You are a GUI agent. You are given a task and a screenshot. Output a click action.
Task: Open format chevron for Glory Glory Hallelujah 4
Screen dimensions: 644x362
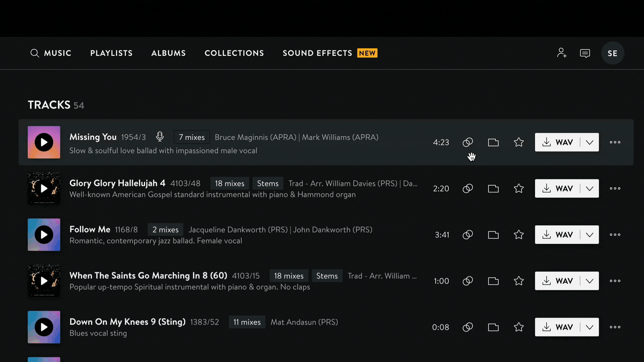coord(589,188)
